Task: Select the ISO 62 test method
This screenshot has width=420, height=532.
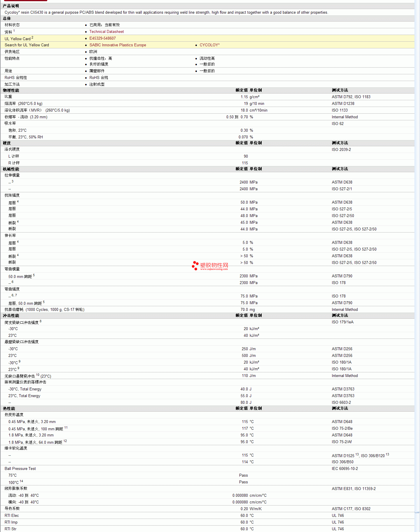Action: tap(337, 124)
